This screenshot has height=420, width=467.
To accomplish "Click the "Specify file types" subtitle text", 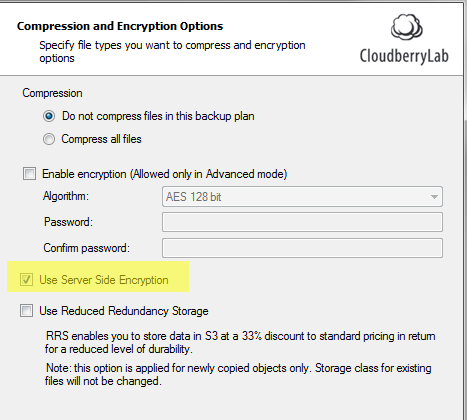I will (x=172, y=51).
